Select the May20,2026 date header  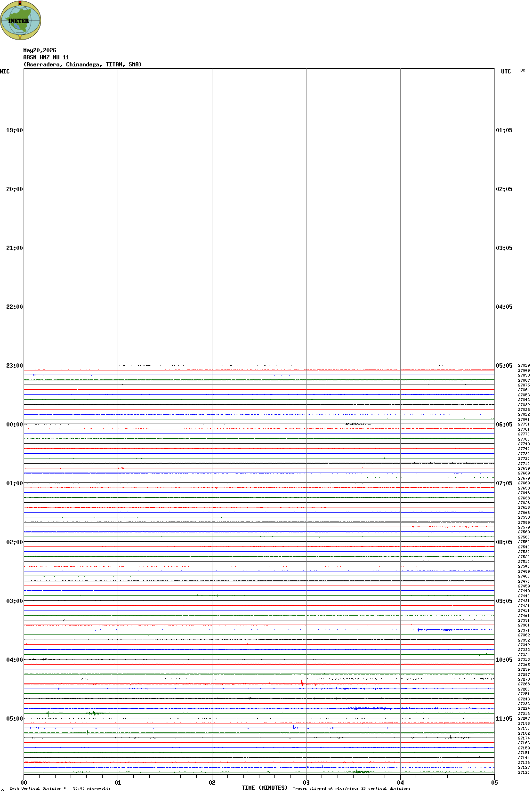coord(40,50)
